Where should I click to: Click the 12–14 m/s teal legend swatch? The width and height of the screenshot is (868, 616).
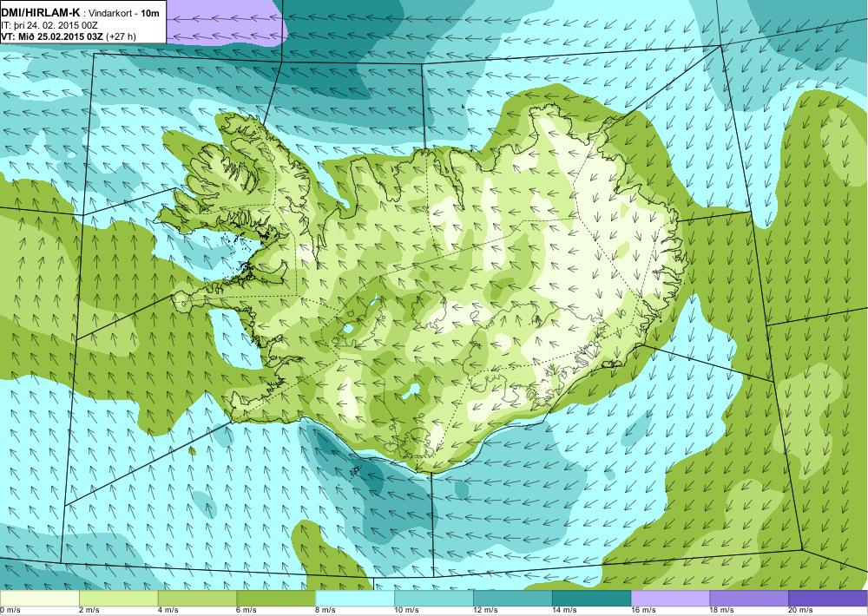513,599
